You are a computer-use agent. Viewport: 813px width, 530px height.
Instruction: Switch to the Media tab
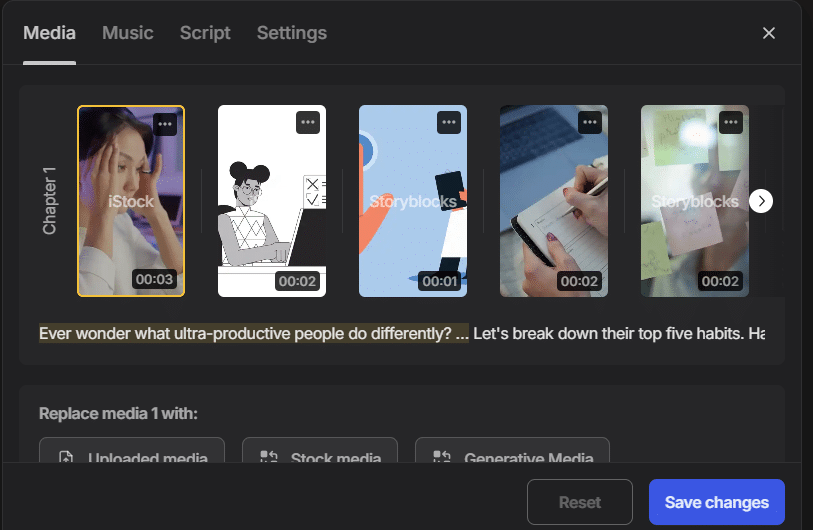(x=49, y=33)
